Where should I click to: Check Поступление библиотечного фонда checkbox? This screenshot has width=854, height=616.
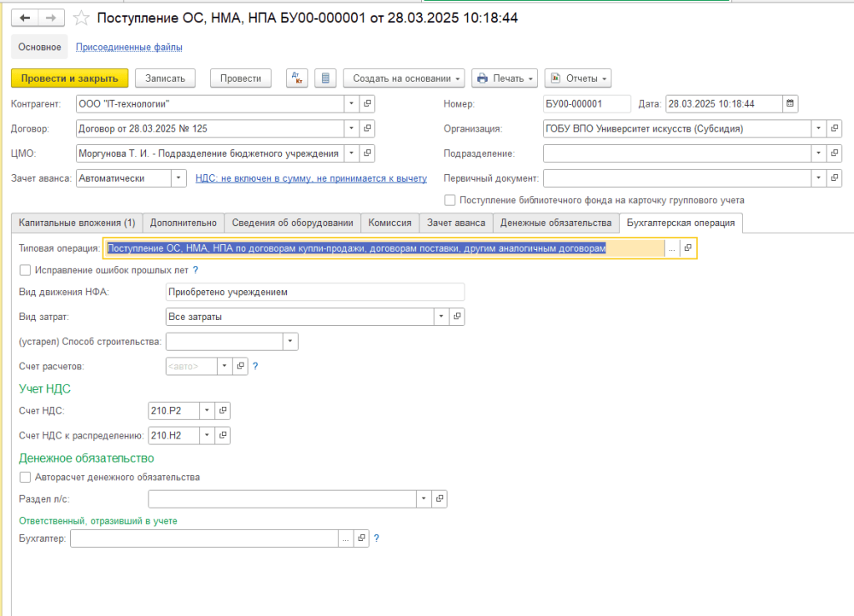click(450, 200)
